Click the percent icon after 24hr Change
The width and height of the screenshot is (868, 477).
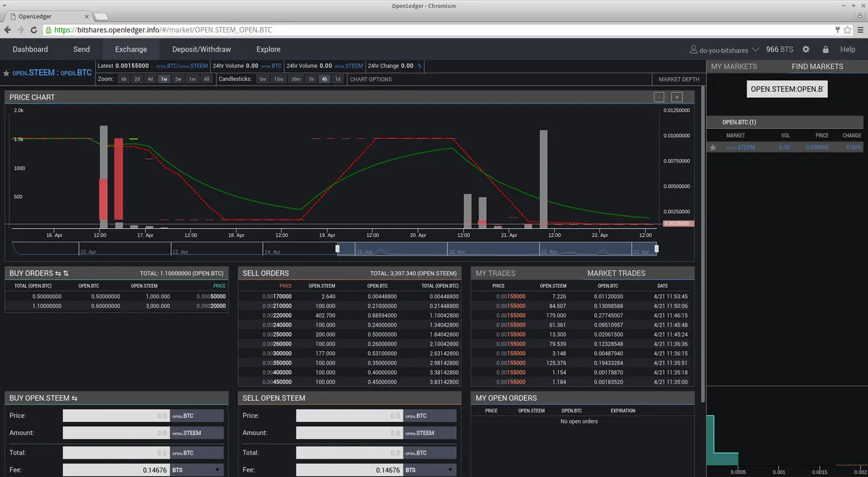tap(419, 66)
